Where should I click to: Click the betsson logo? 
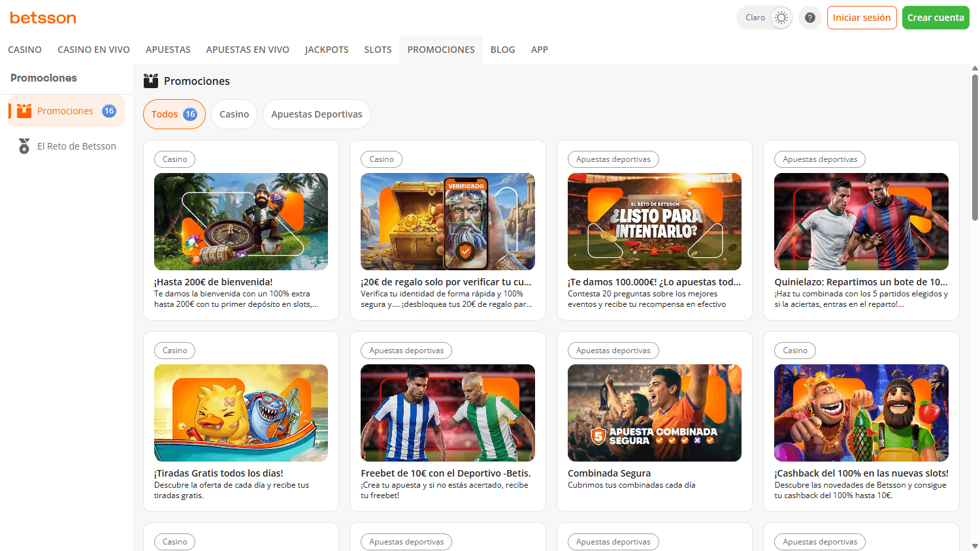click(x=43, y=18)
